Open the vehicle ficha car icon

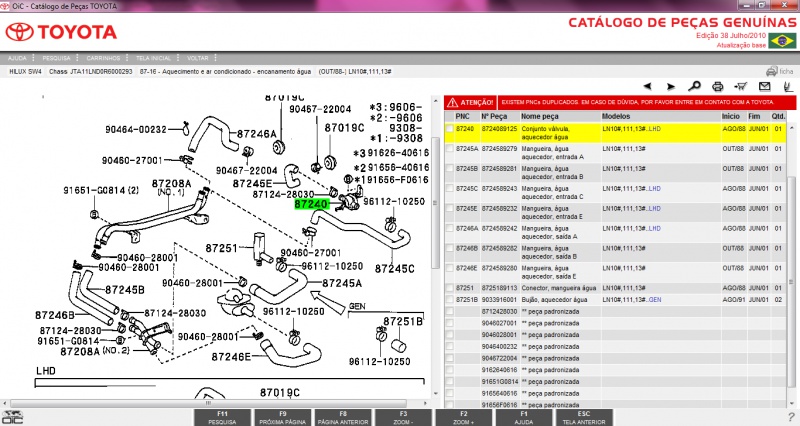(x=772, y=71)
